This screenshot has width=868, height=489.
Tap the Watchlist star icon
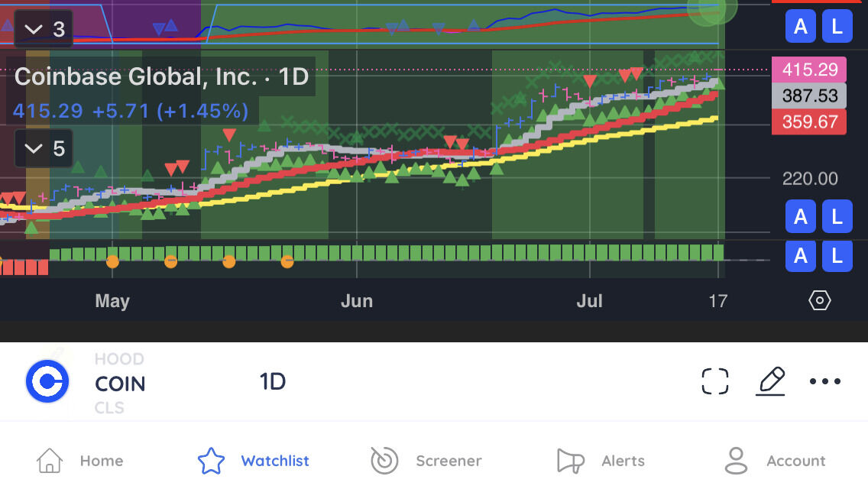[211, 461]
